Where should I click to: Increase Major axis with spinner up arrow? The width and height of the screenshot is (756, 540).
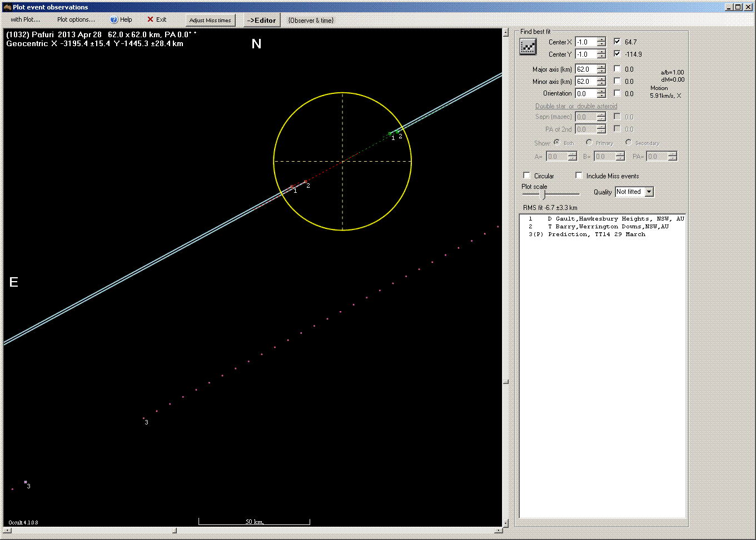(601, 67)
